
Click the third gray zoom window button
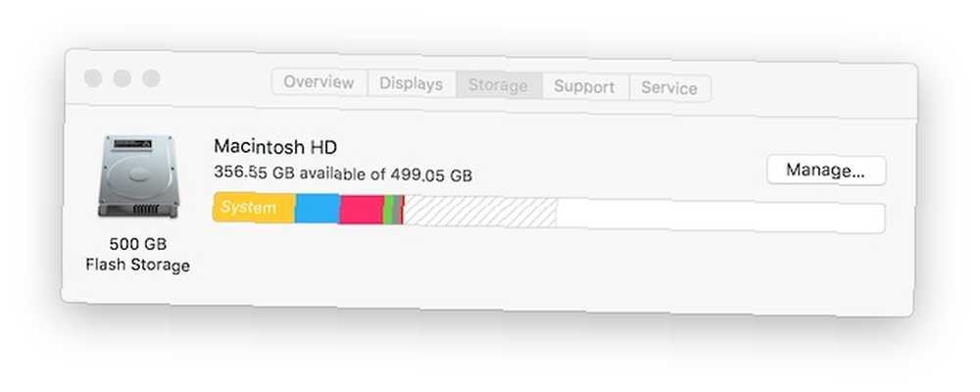pos(151,78)
